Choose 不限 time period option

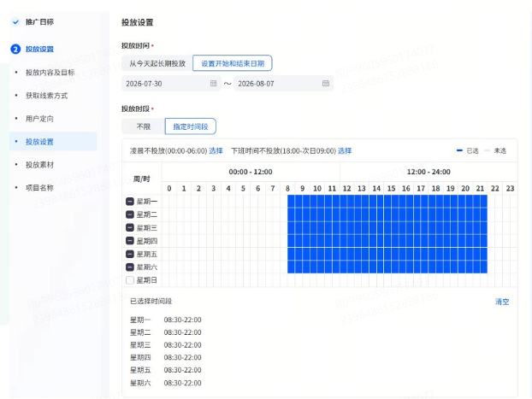[x=143, y=126]
